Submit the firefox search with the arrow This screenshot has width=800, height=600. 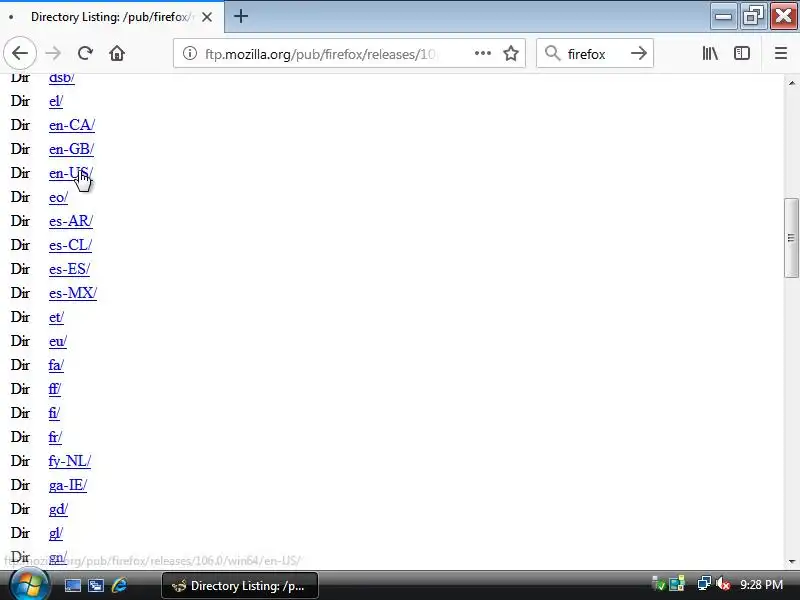[x=638, y=53]
